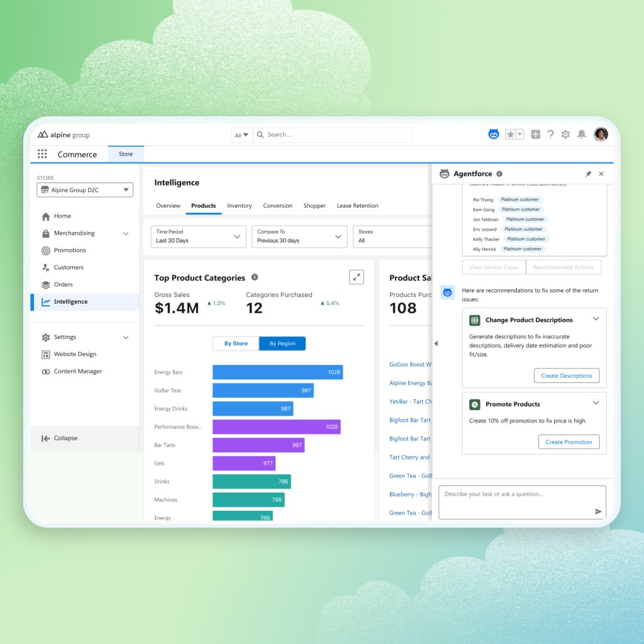This screenshot has height=644, width=644.
Task: Open the app launcher grid icon
Action: click(x=42, y=154)
